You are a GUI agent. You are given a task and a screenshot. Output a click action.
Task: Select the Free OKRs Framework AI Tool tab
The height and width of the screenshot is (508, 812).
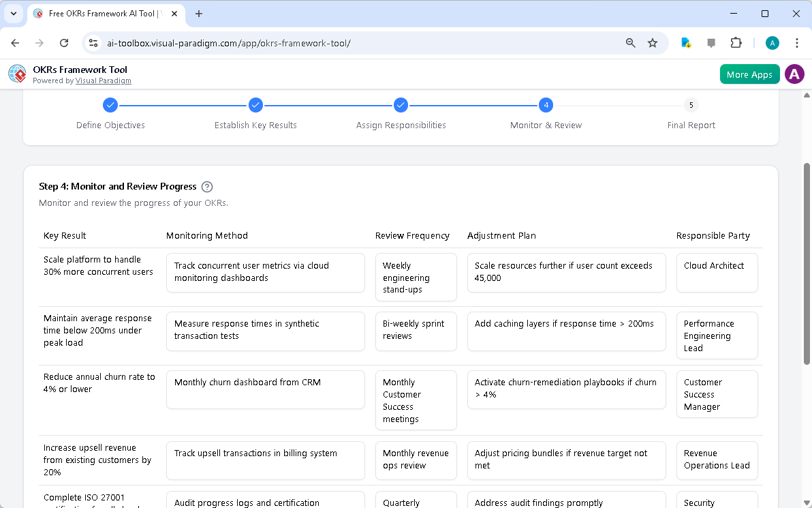95,13
